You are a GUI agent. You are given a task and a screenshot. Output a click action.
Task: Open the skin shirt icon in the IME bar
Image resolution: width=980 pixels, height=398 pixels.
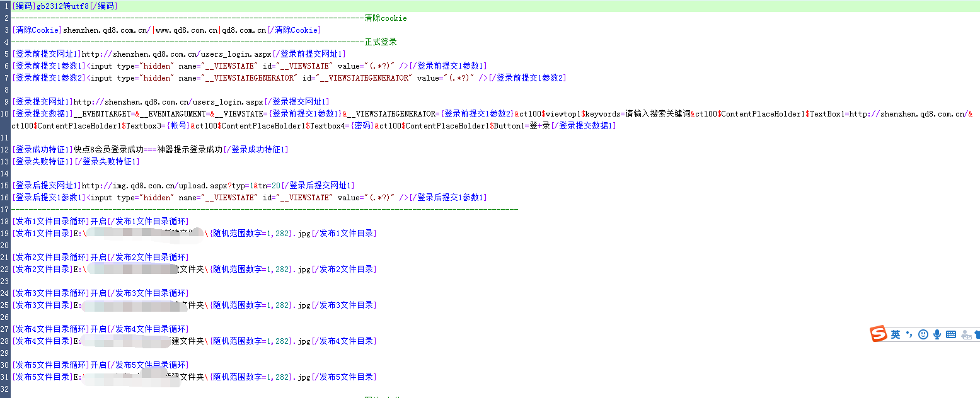click(977, 334)
